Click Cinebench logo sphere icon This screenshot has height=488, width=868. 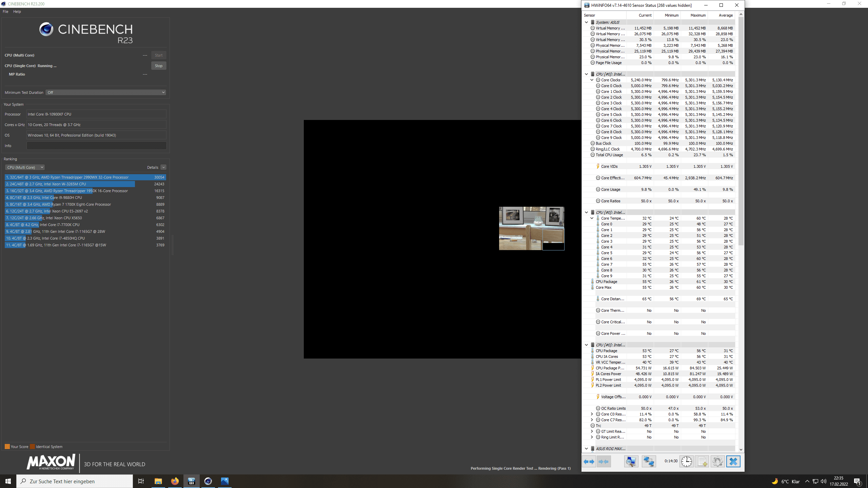click(46, 29)
